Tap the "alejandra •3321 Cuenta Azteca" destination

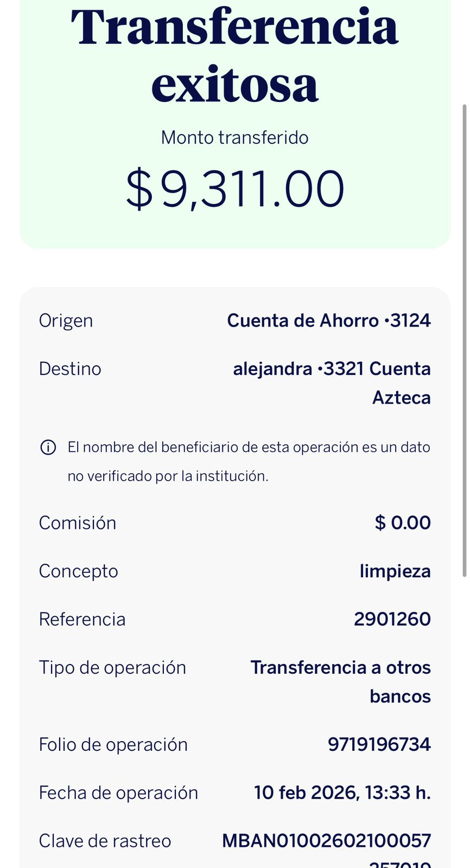coord(332,383)
